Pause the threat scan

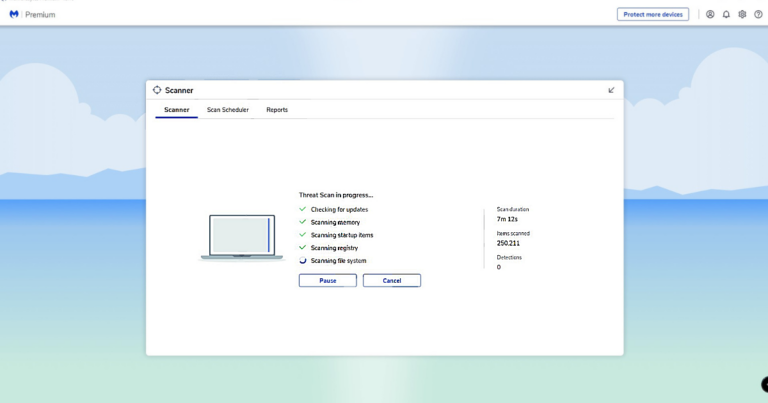point(327,281)
